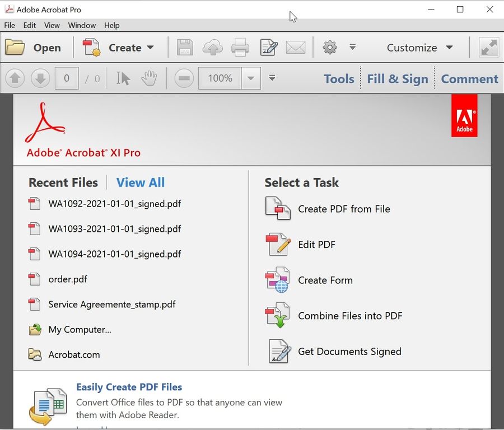This screenshot has height=430, width=504.
Task: Open the View menu
Action: tap(52, 25)
